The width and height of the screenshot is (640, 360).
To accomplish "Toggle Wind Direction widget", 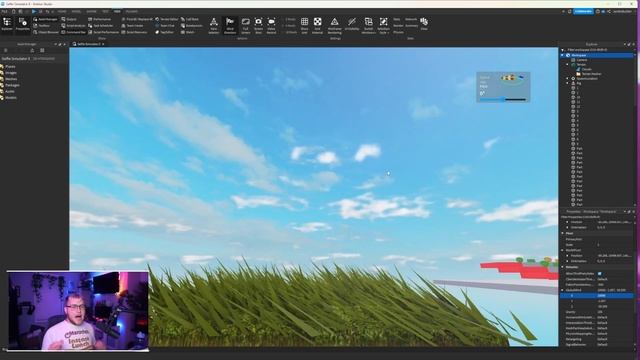I will tap(230, 25).
